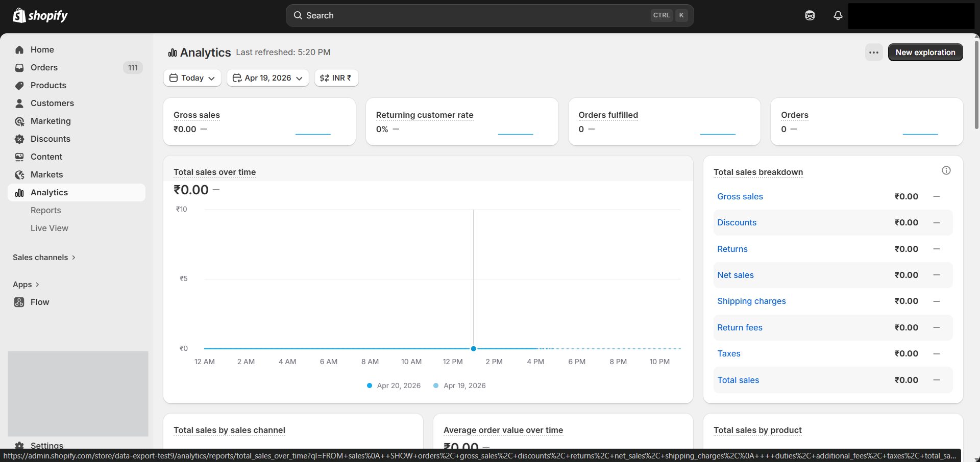Click the Marketing target icon
980x462 pixels.
click(19, 121)
